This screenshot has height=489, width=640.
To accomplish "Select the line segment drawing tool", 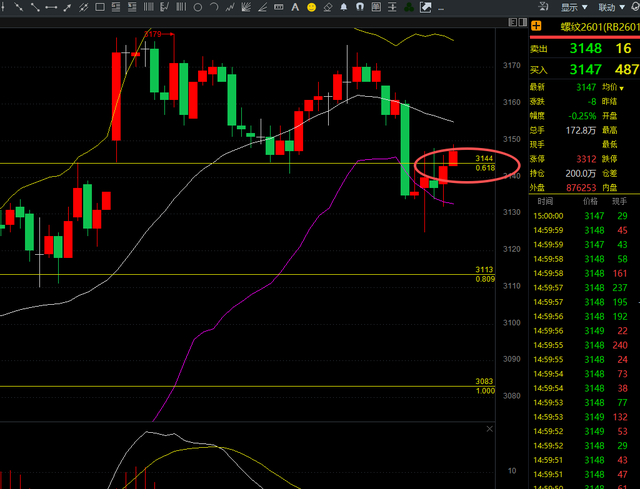I will coord(35,7).
